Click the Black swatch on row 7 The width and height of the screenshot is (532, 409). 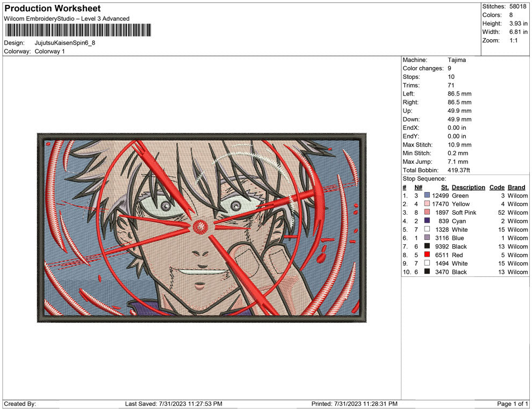[x=427, y=246]
